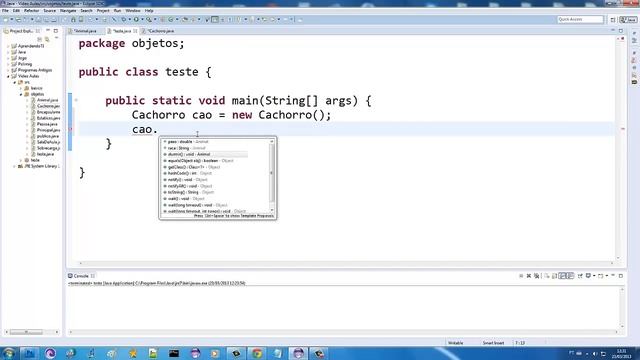Click the Remove Launch icon in Console

pos(529,276)
